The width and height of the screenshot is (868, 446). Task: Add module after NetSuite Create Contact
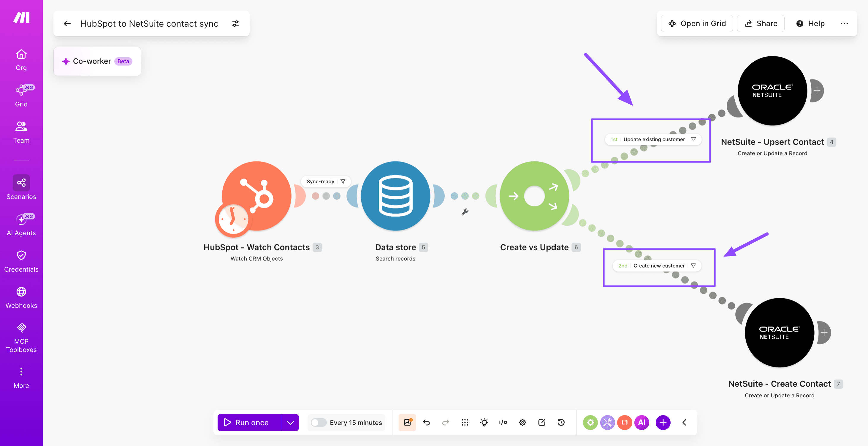click(x=824, y=332)
